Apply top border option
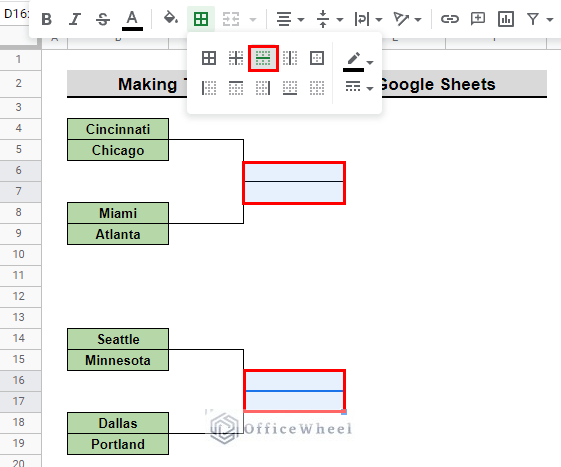 236,88
